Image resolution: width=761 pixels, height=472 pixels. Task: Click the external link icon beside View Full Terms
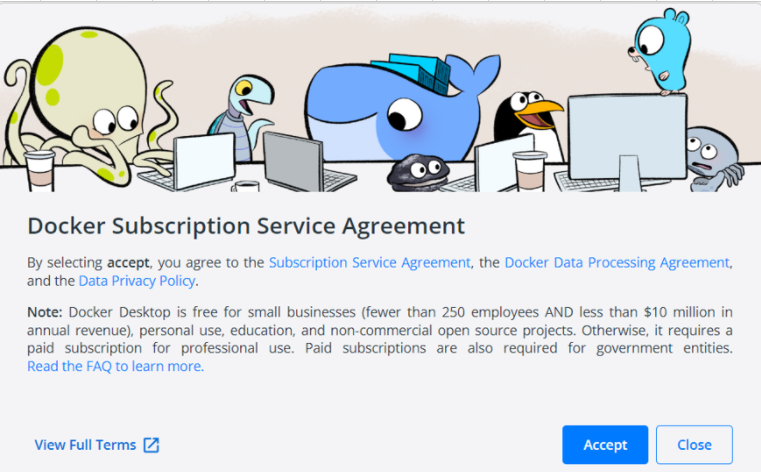(x=151, y=445)
